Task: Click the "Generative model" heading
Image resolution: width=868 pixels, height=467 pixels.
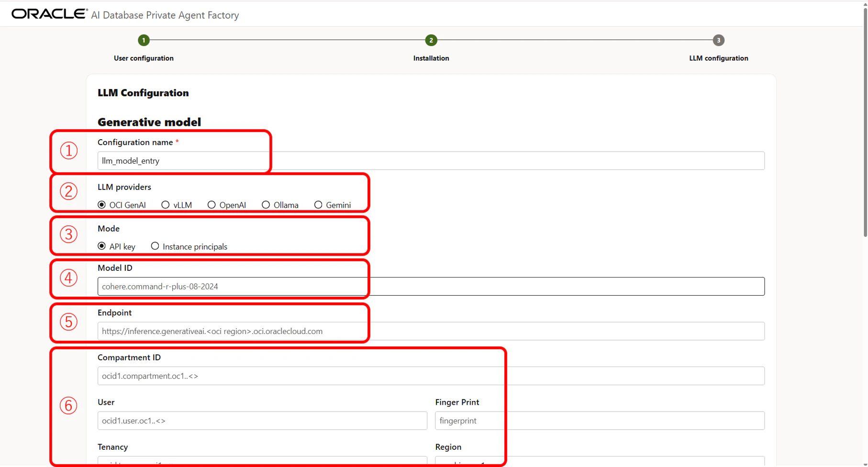Action: [x=149, y=122]
